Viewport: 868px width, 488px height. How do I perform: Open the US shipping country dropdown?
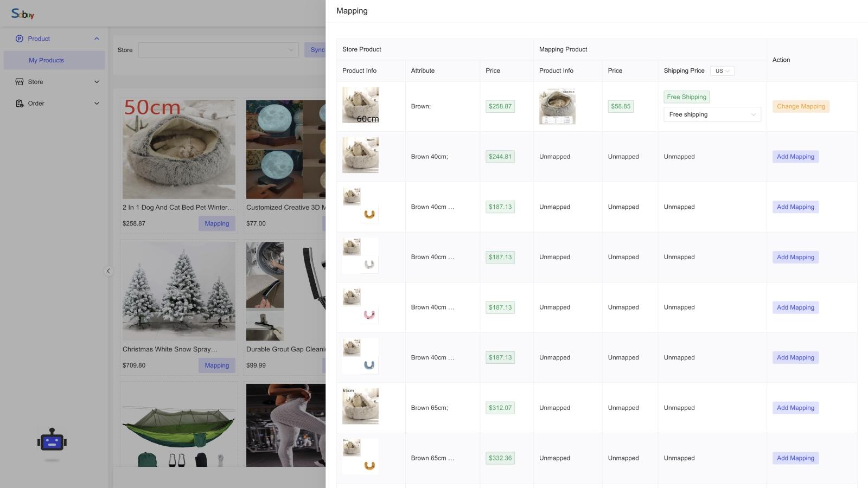722,71
